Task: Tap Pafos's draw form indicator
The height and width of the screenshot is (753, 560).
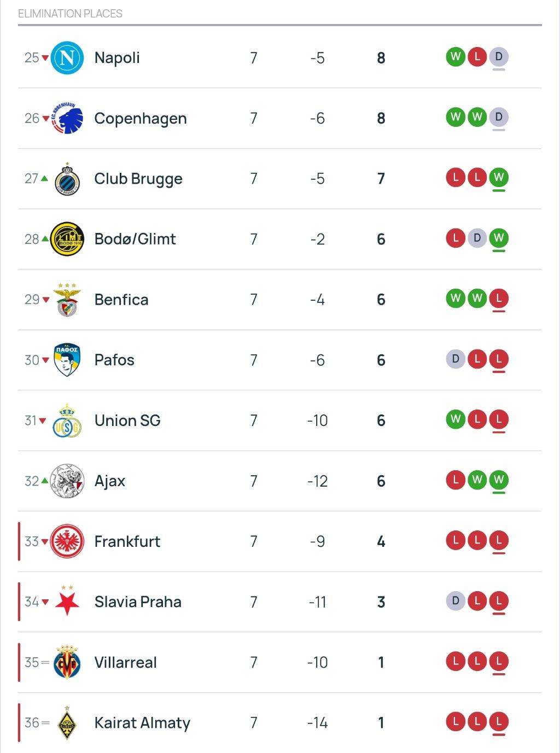Action: click(x=456, y=359)
